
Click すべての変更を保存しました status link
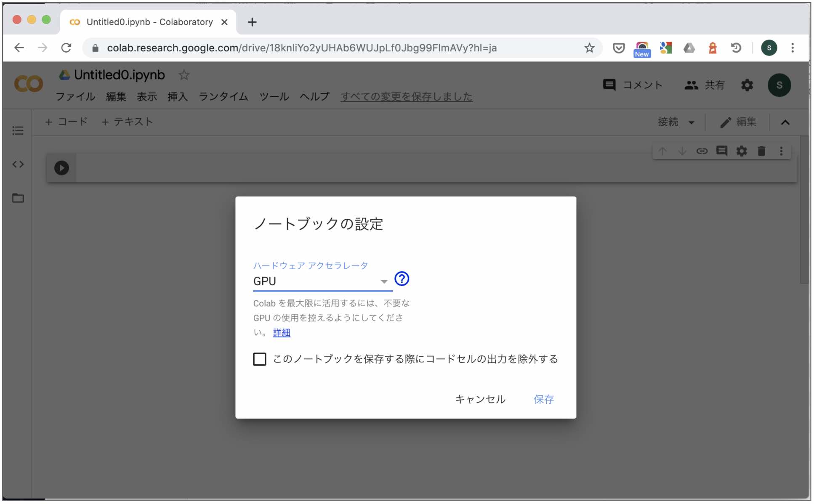tap(407, 97)
